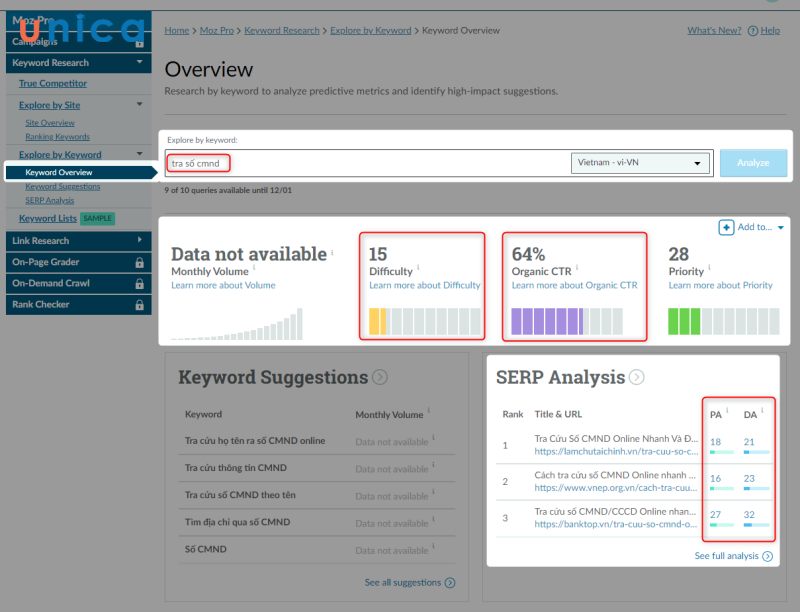The image size is (800, 612).
Task: Expand the Link Research sidebar section
Action: [139, 241]
